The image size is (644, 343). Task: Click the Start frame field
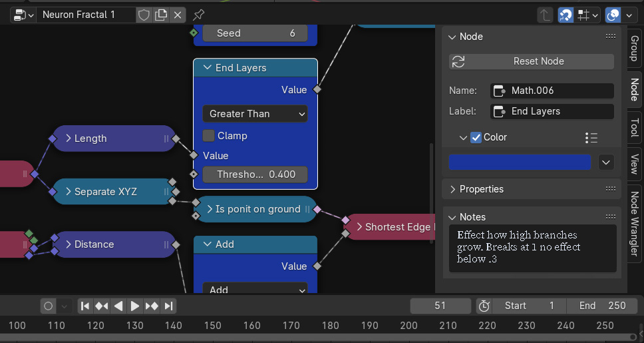[x=529, y=306]
